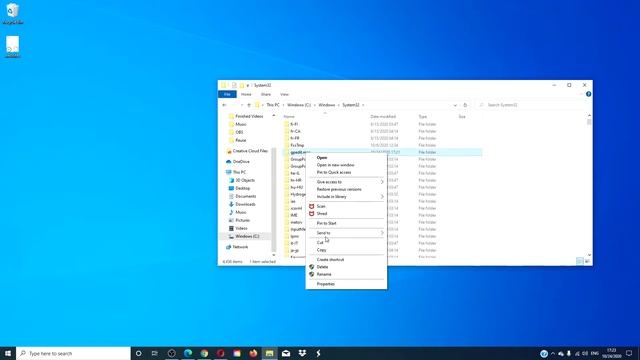Click the File Explorer taskbar icon

pyautogui.click(x=269, y=353)
